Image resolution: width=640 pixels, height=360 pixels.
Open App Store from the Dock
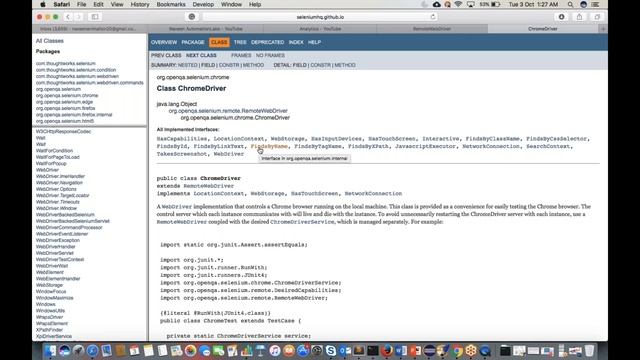[x=303, y=351]
